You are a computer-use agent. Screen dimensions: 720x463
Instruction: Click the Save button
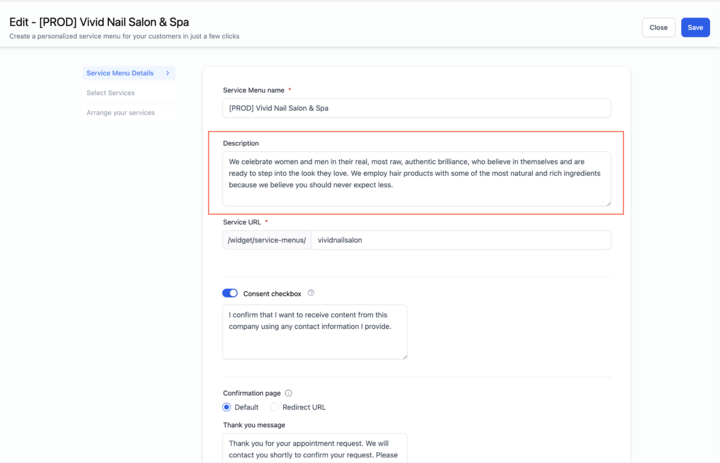(x=695, y=28)
